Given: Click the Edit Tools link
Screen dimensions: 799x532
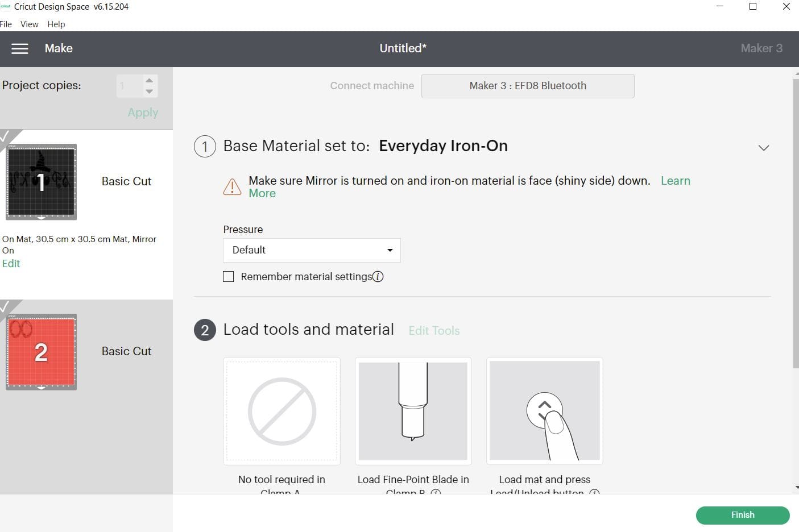Looking at the screenshot, I should pyautogui.click(x=434, y=331).
